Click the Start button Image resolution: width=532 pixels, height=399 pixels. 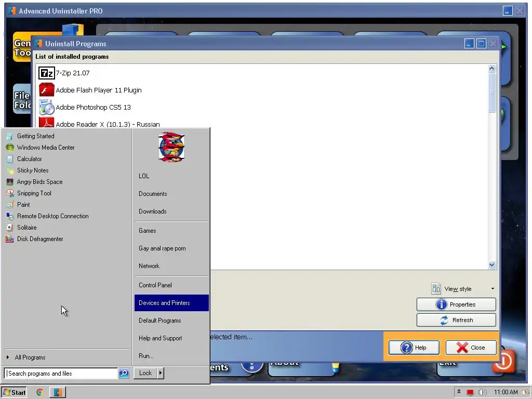click(x=14, y=393)
